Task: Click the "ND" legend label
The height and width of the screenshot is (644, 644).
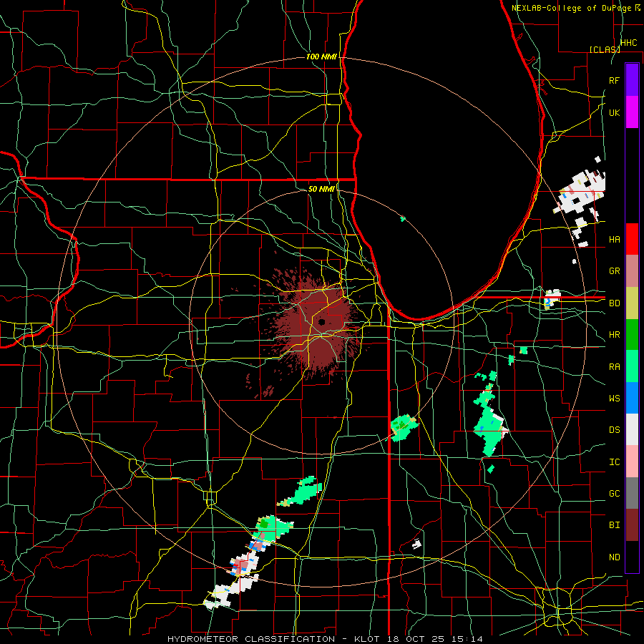Action: [x=615, y=557]
